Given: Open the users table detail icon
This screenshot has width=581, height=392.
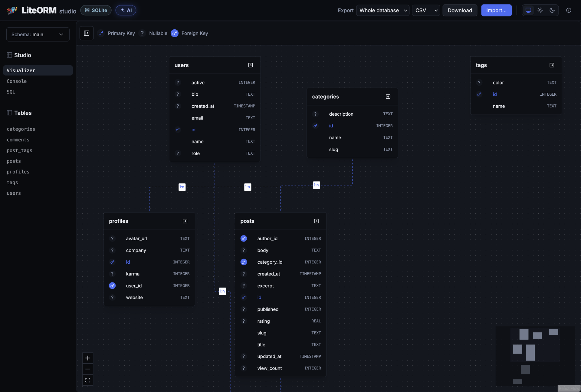Looking at the screenshot, I should point(251,65).
